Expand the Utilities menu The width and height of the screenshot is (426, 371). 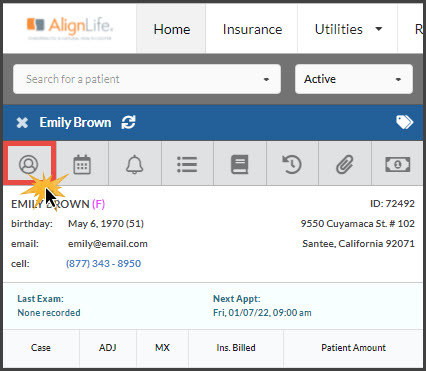[348, 29]
